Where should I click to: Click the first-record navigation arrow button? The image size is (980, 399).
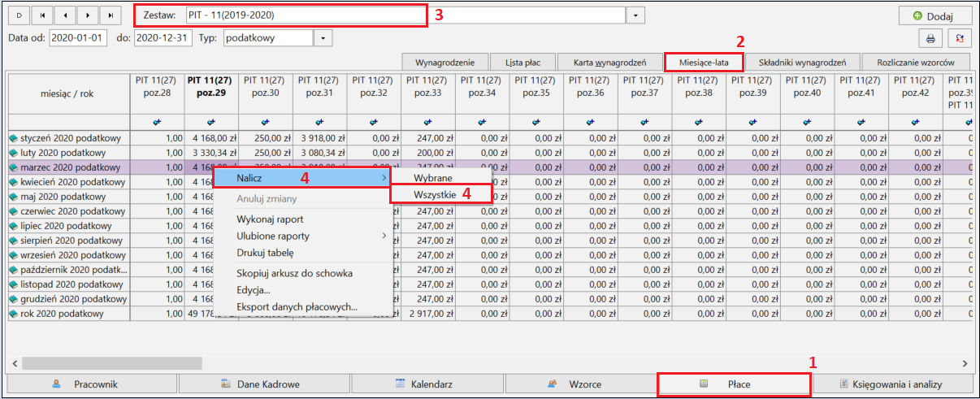[42, 15]
